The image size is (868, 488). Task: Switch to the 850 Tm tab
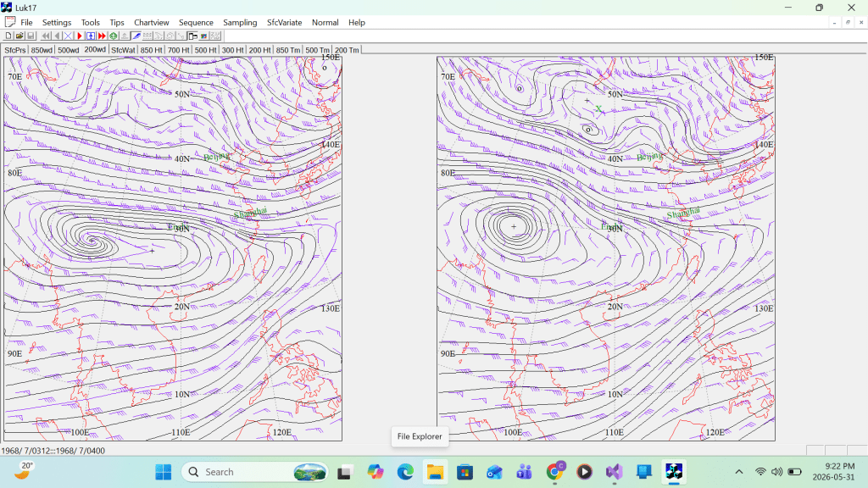tap(288, 50)
